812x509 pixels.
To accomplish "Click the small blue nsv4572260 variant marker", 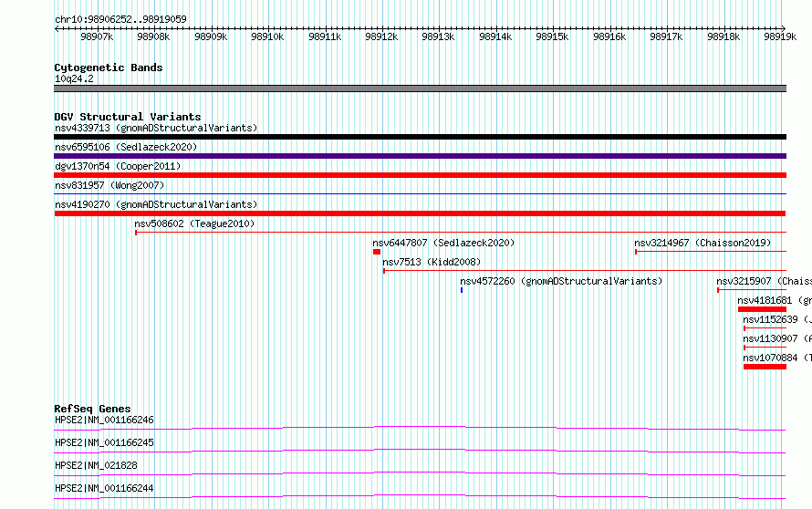I will click(462, 290).
